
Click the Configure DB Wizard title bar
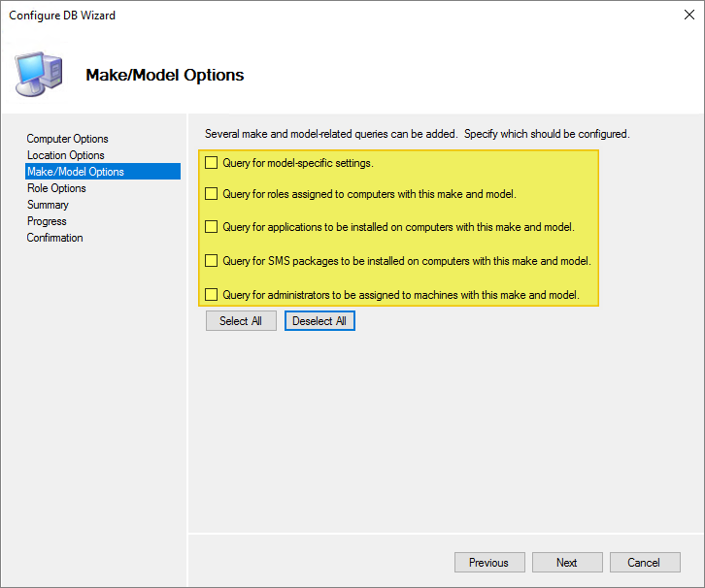click(x=291, y=16)
